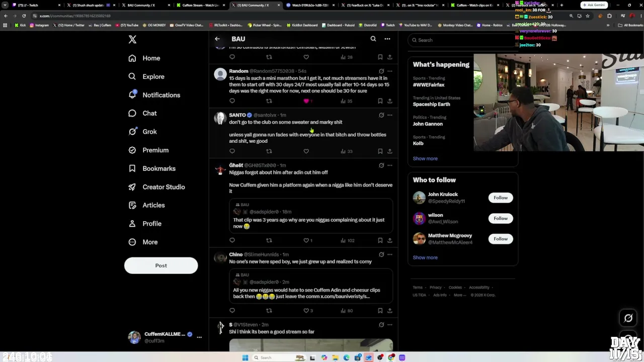Click the Windows taskbar Search box
This screenshot has width=644, height=362.
tap(278, 357)
